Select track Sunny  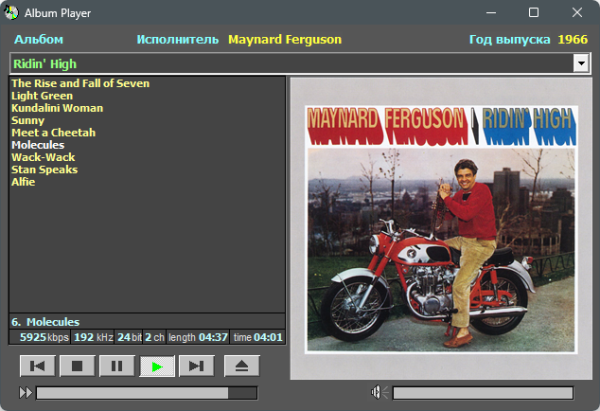point(28,120)
